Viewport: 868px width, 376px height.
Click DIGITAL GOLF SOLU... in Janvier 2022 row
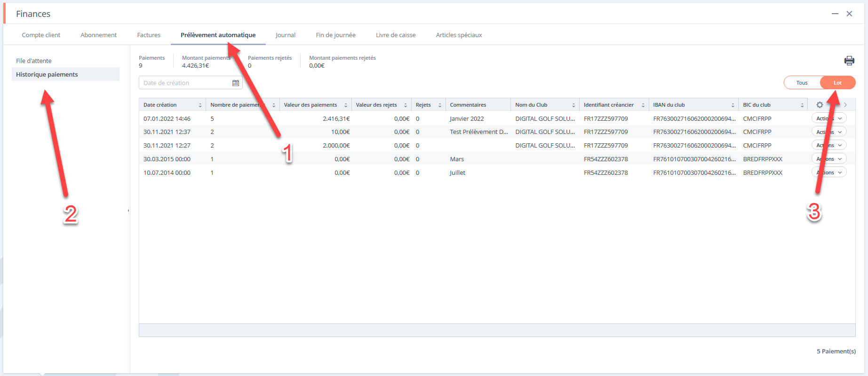(x=545, y=118)
